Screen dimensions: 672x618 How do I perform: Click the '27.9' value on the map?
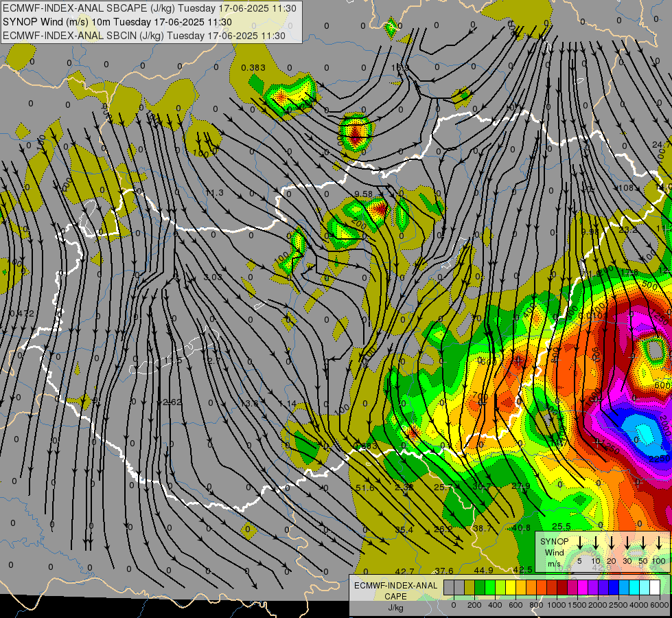(x=521, y=486)
